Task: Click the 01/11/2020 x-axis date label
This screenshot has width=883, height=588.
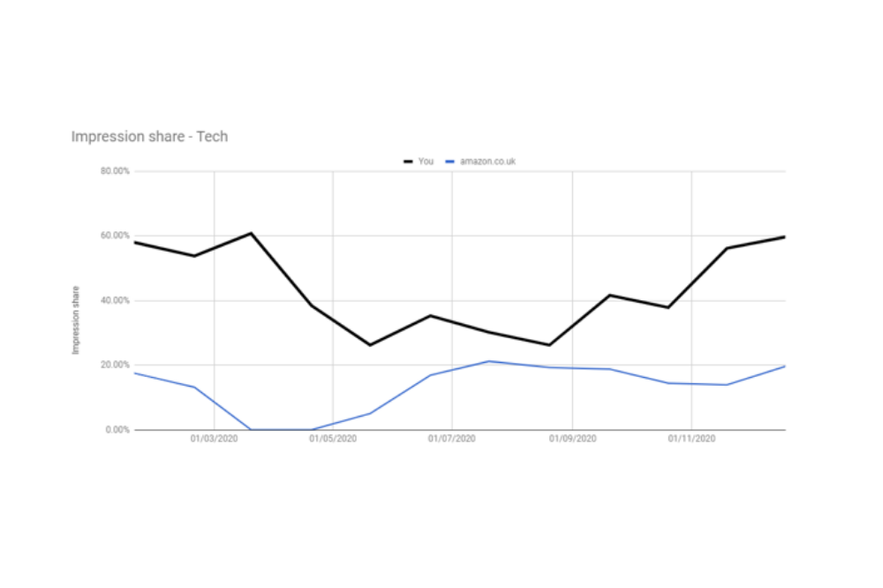Action: pos(691,438)
